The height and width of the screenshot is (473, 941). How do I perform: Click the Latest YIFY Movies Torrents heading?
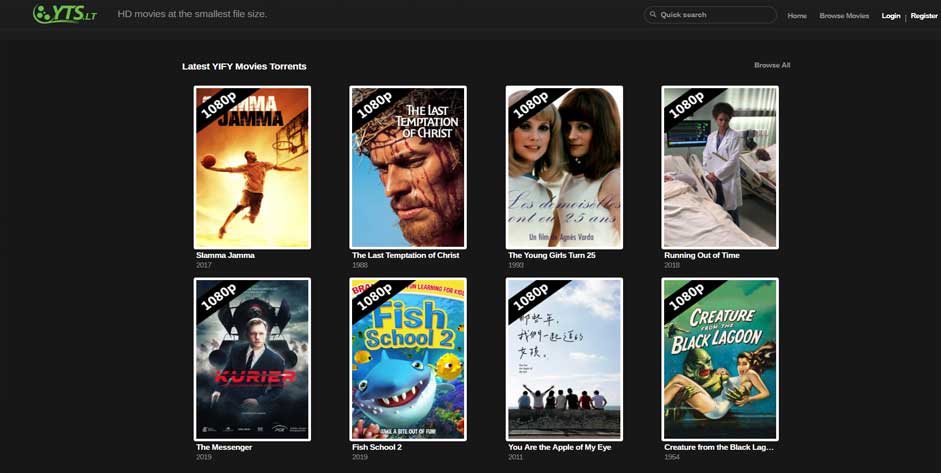coord(244,67)
